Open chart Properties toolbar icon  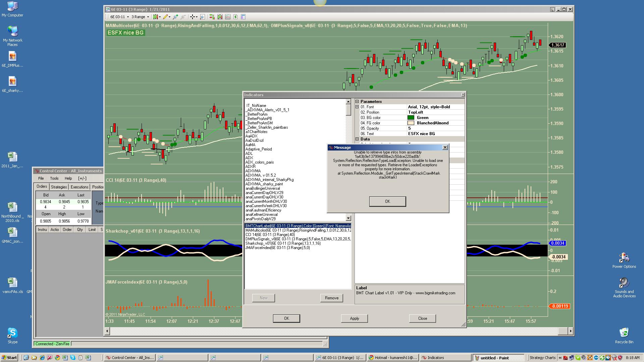(243, 17)
